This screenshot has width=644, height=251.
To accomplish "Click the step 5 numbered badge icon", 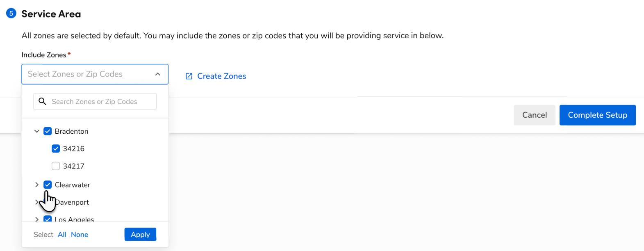I will pos(11,13).
